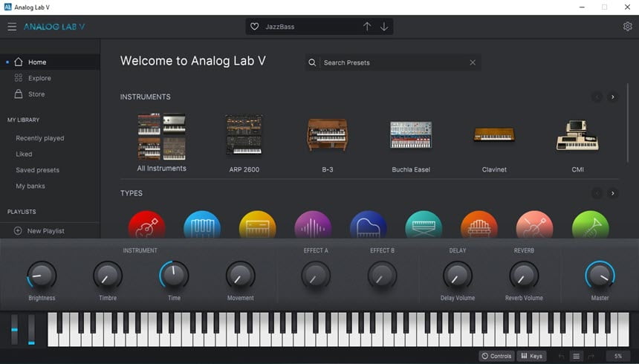Like the JazzBass preset with heart icon
This screenshot has width=639, height=364.
click(x=255, y=27)
